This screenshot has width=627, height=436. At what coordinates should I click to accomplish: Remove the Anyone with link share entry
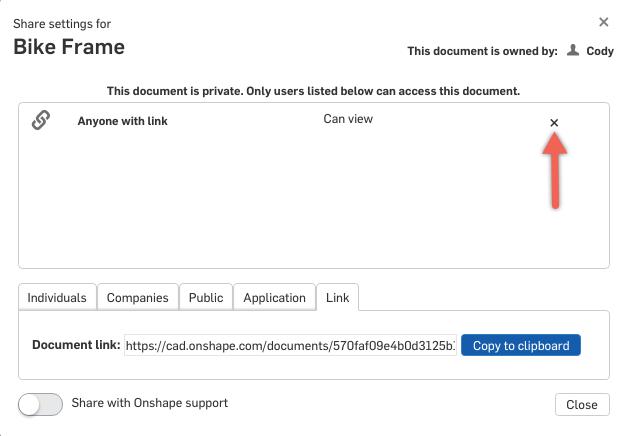554,123
